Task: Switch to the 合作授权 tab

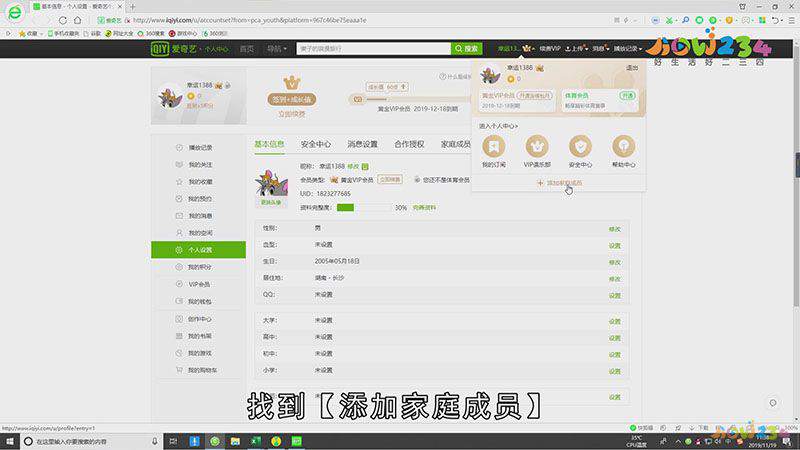Action: point(409,144)
